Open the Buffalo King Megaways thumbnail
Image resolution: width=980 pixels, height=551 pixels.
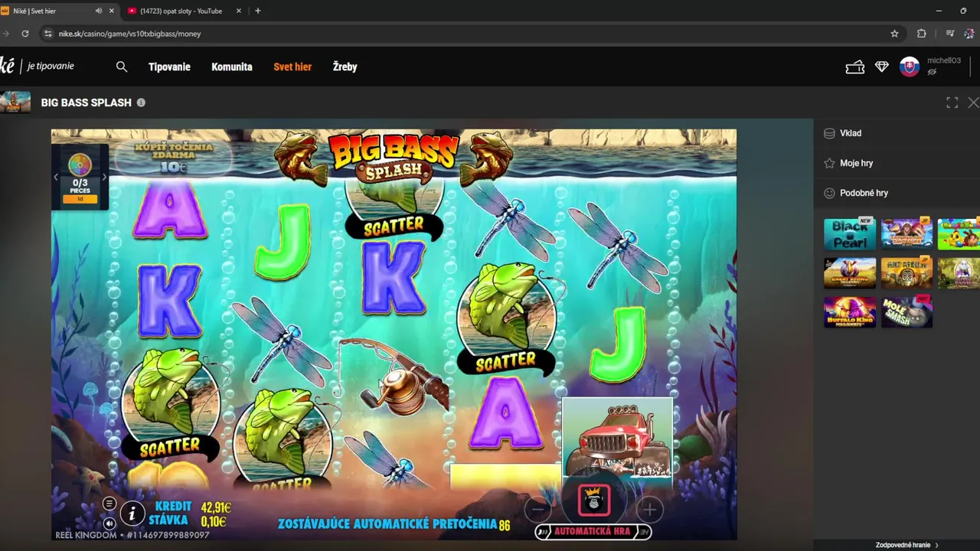[x=850, y=311]
